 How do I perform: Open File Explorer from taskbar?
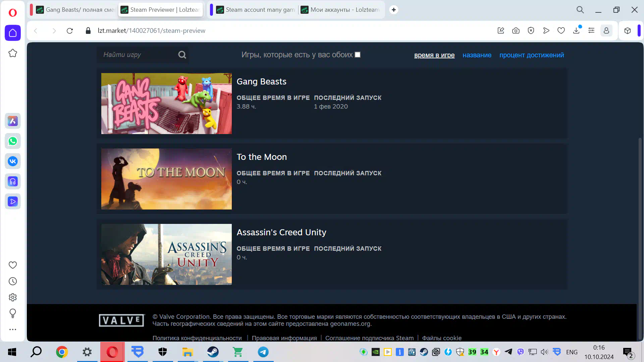187,352
